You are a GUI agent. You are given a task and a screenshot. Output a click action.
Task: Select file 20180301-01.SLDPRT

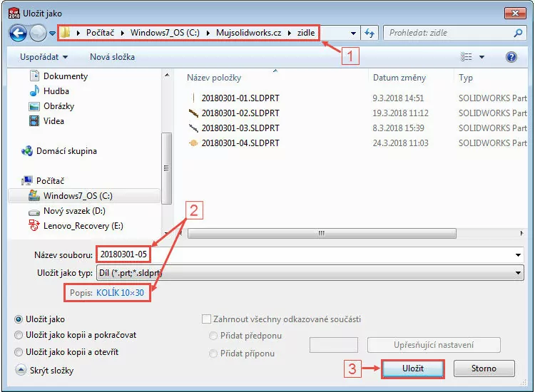point(240,98)
